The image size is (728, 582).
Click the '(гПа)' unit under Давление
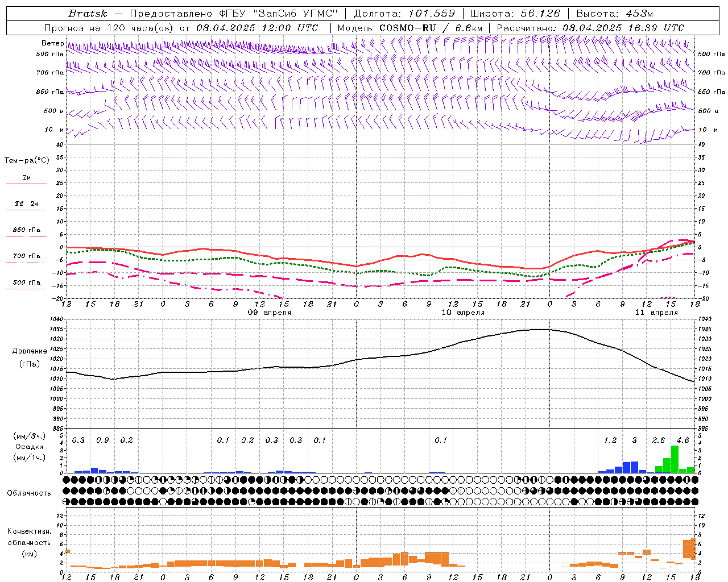(30, 364)
